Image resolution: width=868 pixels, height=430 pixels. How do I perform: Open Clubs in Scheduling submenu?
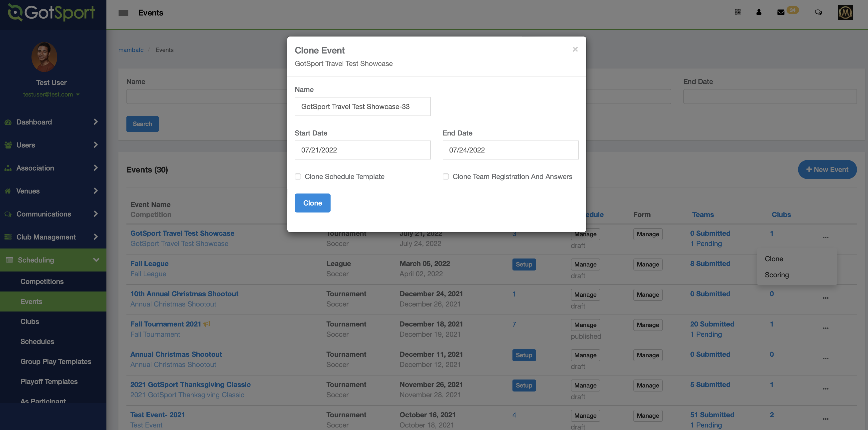30,322
